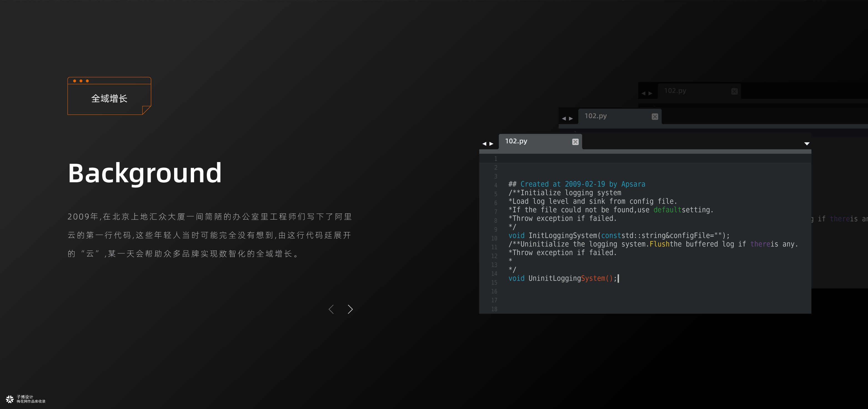Click right tab-navigation arrow in middle editor window
Image resolution: width=868 pixels, height=409 pixels.
coord(571,118)
